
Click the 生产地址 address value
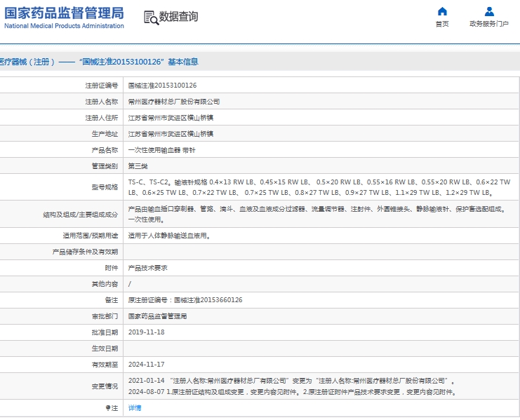[171, 134]
